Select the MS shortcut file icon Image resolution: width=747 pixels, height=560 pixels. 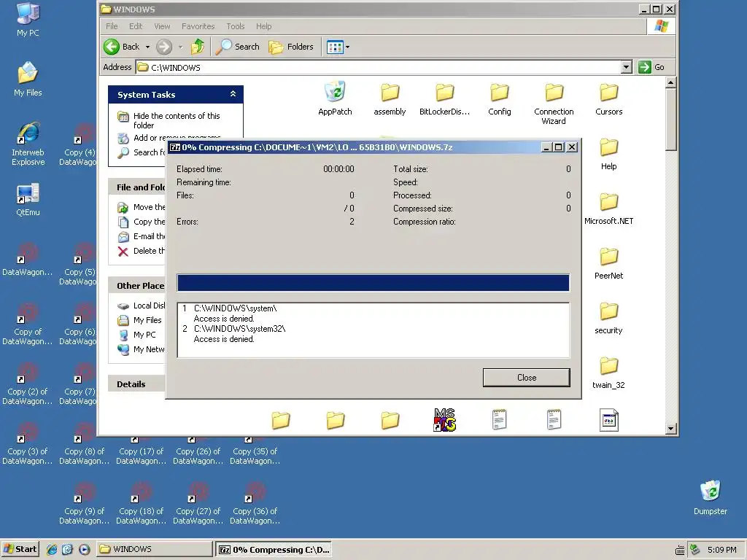pyautogui.click(x=444, y=420)
